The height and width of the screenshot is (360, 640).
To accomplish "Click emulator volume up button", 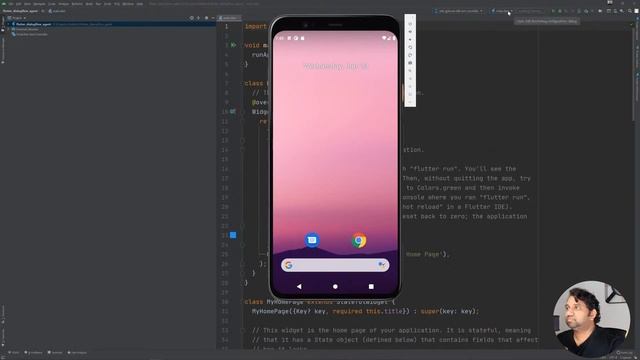I will [410, 31].
